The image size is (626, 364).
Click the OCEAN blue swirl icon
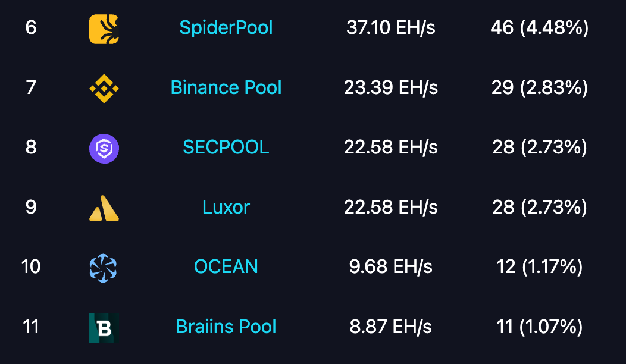click(104, 268)
